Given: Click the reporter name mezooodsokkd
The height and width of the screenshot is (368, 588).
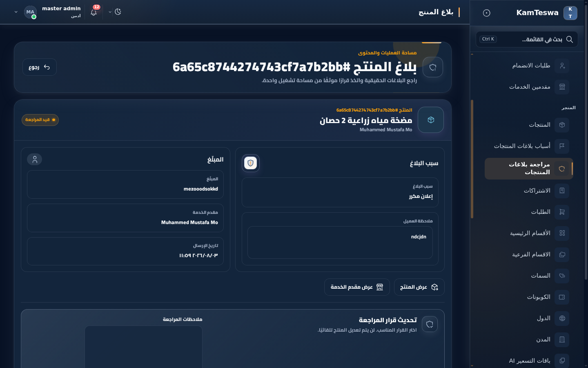Looking at the screenshot, I should [x=201, y=189].
